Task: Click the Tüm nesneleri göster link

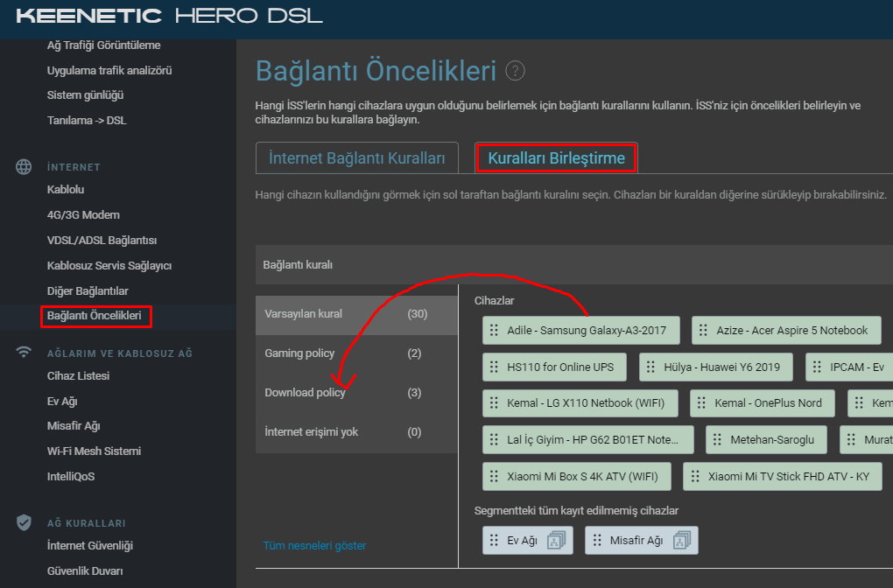Action: (314, 546)
